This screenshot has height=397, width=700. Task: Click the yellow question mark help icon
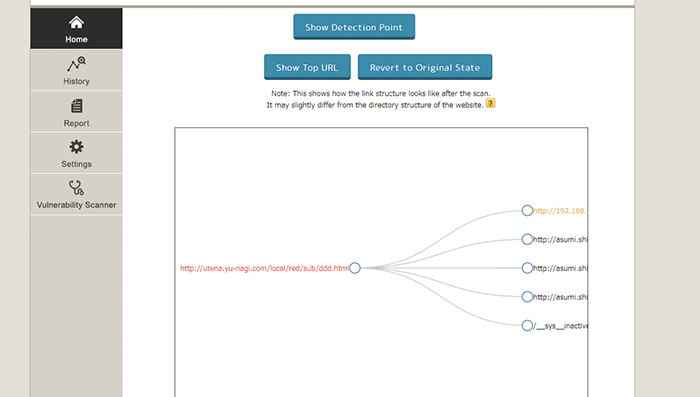490,104
